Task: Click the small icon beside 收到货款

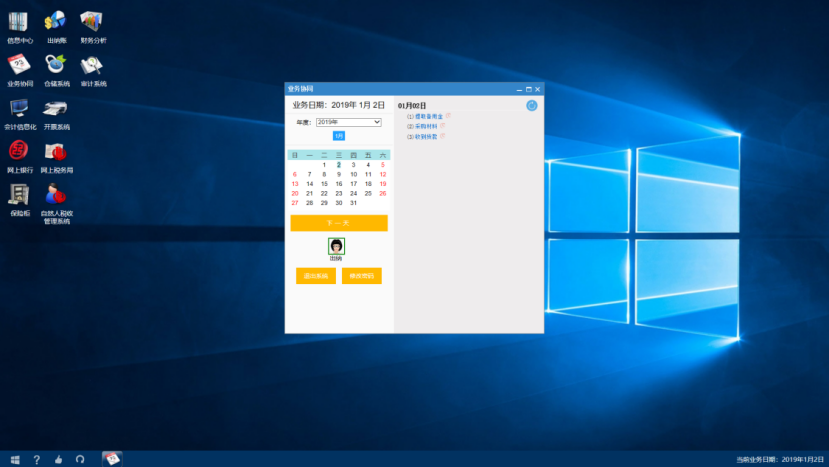Action: pos(443,136)
